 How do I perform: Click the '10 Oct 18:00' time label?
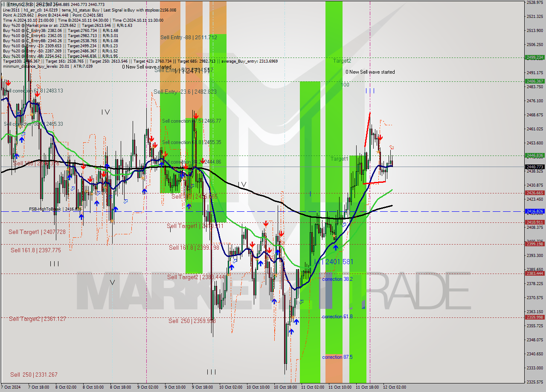coord(285,387)
